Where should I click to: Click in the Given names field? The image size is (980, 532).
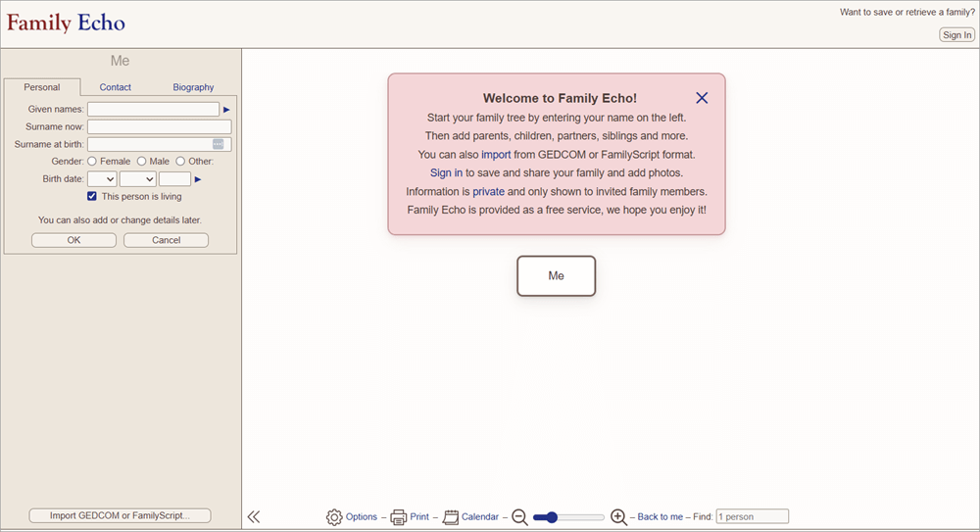pyautogui.click(x=153, y=110)
